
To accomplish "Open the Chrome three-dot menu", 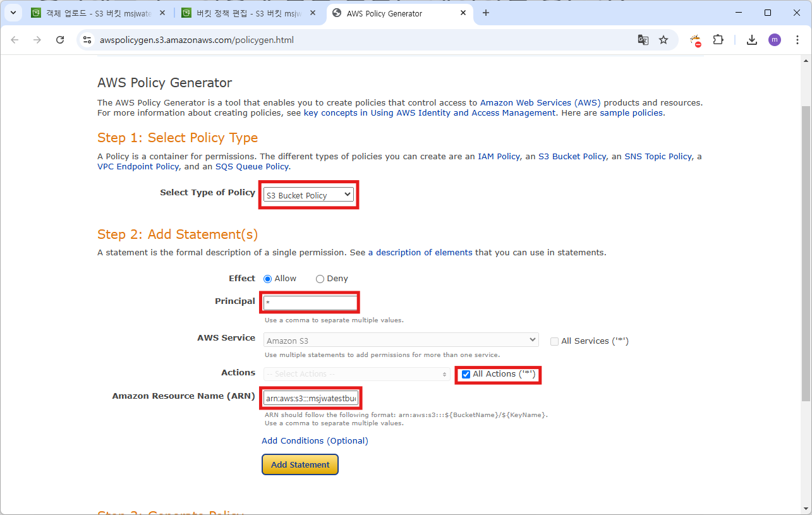I will (x=797, y=40).
